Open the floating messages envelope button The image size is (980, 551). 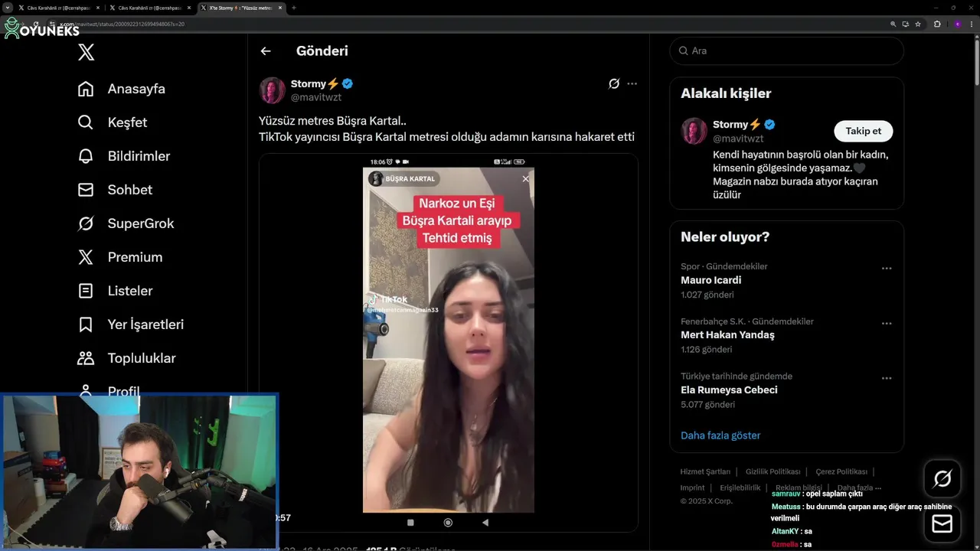click(942, 523)
